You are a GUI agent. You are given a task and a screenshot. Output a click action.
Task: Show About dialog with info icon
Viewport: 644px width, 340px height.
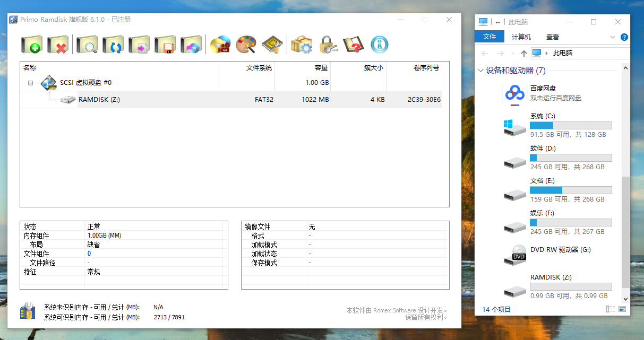coord(379,45)
